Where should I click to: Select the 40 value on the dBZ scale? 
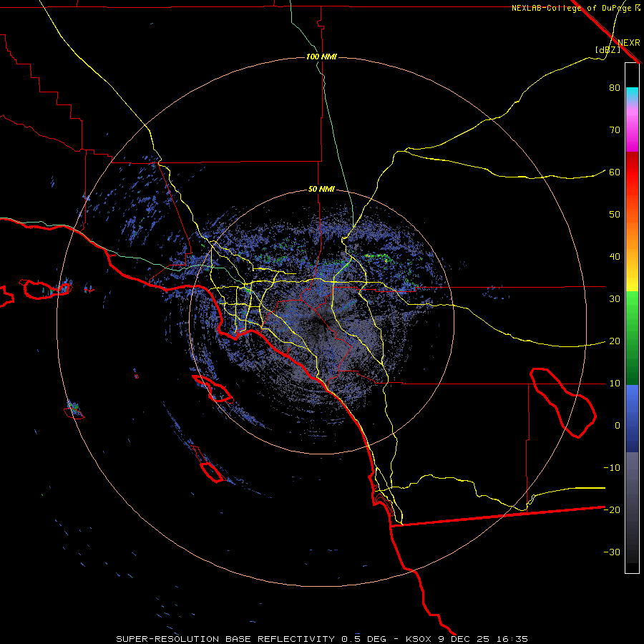click(x=615, y=257)
